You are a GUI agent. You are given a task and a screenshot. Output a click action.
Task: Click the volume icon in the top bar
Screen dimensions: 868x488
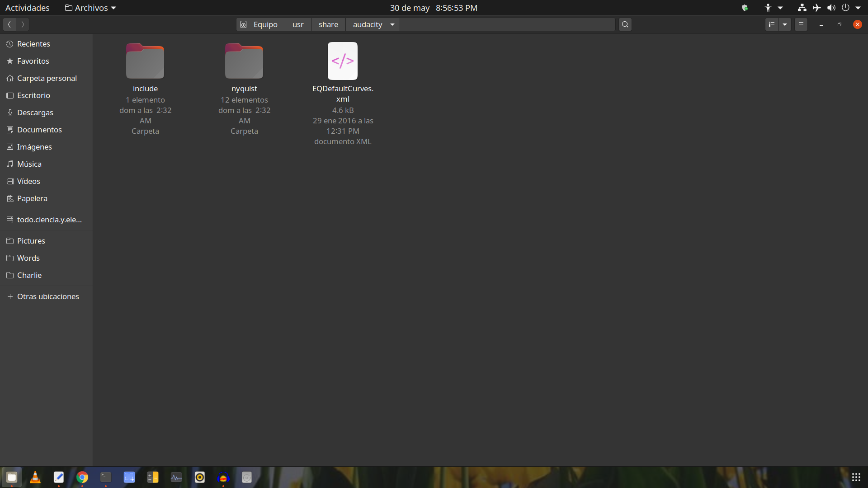832,8
